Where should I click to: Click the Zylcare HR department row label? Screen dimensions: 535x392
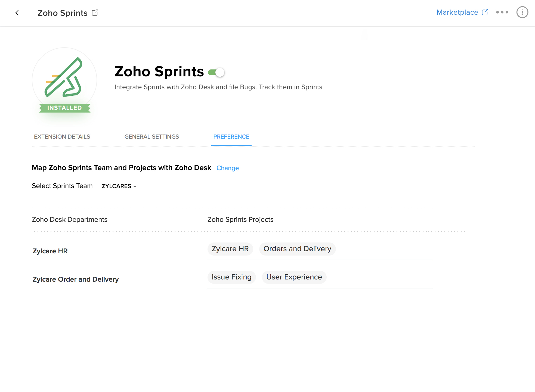[x=50, y=251]
